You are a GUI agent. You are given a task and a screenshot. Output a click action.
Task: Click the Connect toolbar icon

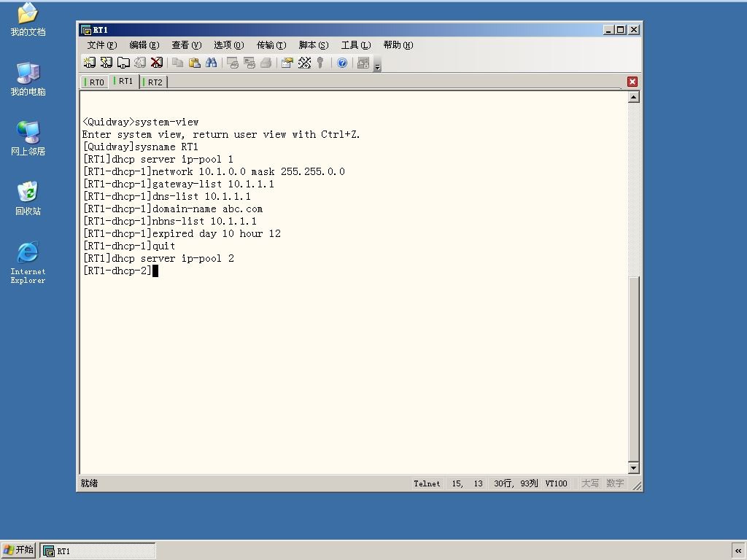pyautogui.click(x=90, y=63)
